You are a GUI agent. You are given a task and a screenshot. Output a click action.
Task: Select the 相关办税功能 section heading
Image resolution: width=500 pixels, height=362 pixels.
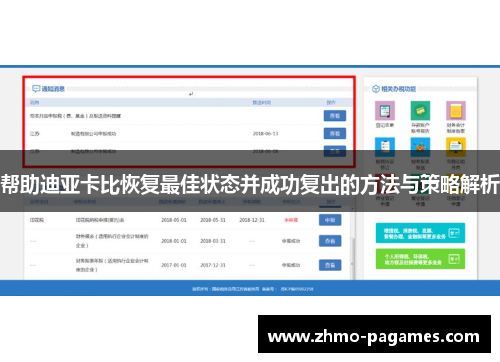pos(398,89)
